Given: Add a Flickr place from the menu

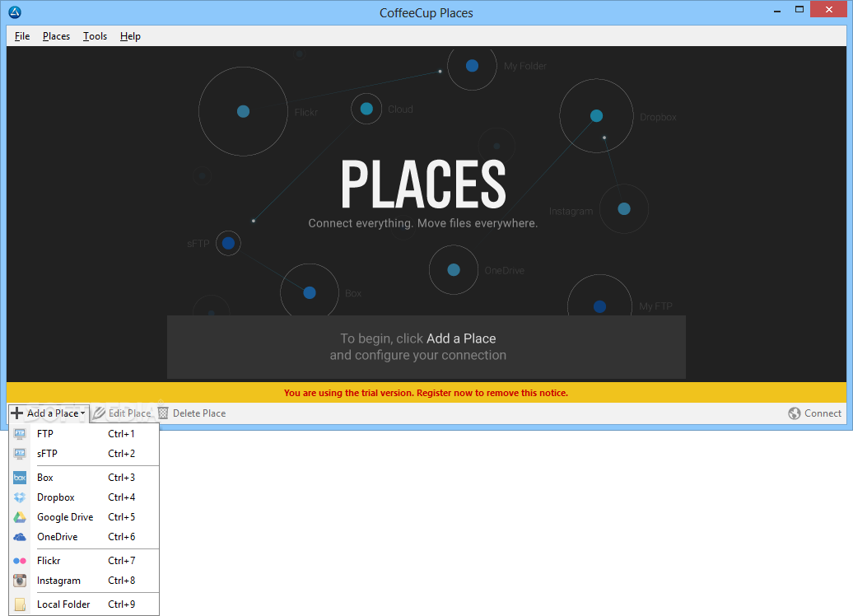Looking at the screenshot, I should click(x=84, y=561).
